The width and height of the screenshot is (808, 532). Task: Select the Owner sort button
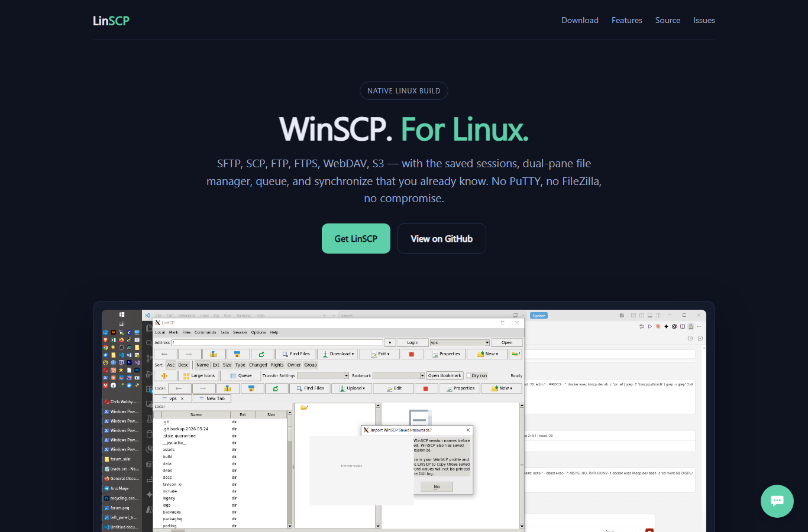[294, 365]
